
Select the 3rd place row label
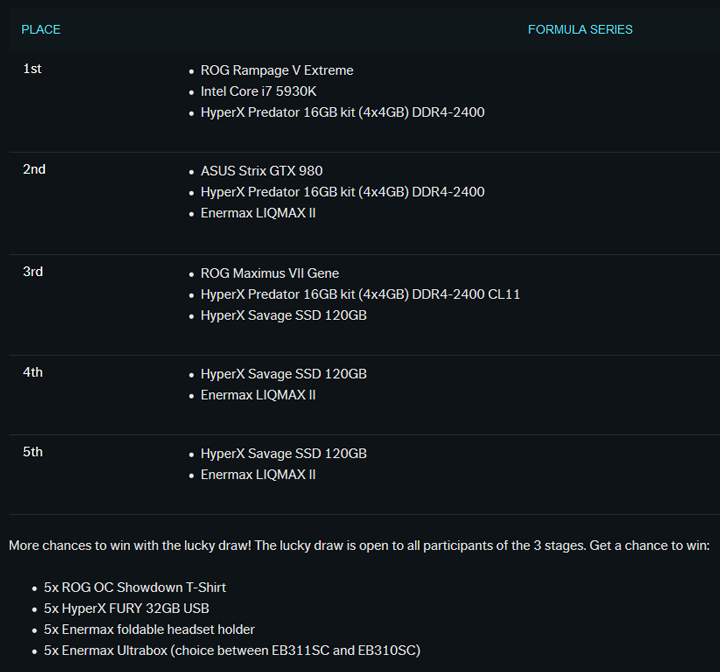[33, 272]
